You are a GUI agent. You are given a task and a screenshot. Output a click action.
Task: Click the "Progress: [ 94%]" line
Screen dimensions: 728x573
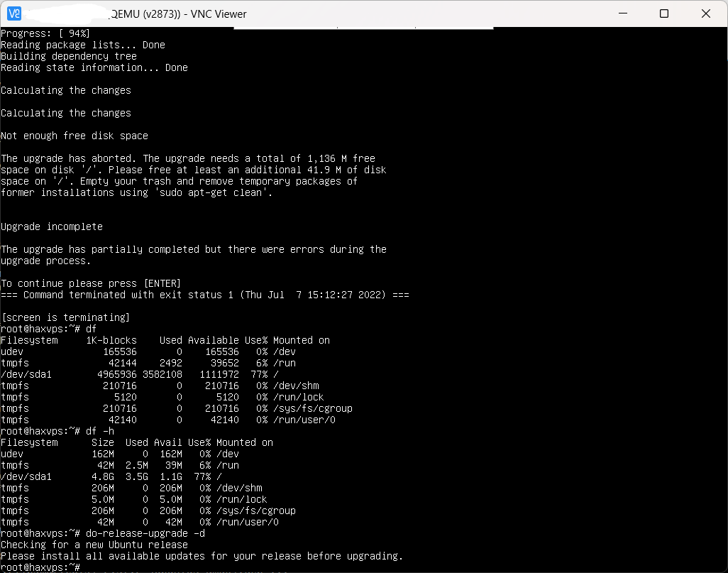point(45,33)
